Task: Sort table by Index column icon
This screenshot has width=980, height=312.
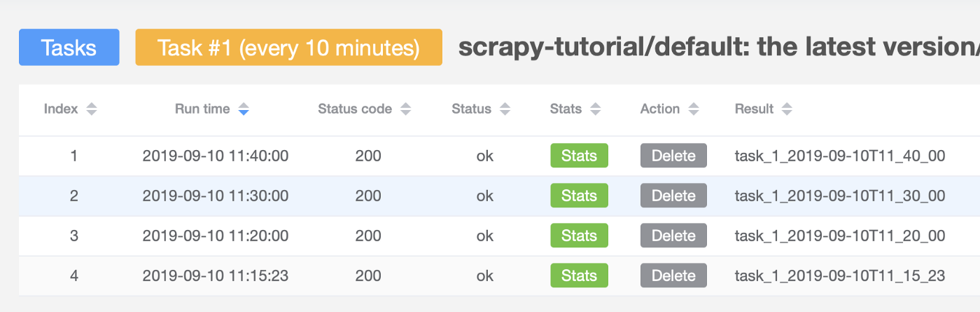Action: (x=91, y=109)
